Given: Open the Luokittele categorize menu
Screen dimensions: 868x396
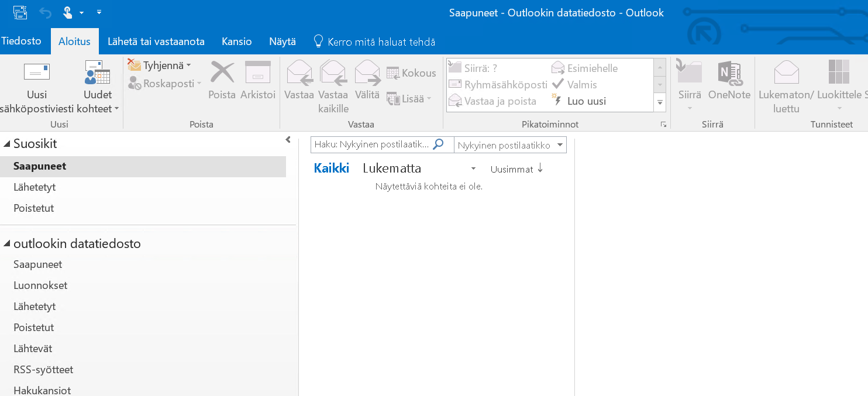Looking at the screenshot, I should pos(839,87).
